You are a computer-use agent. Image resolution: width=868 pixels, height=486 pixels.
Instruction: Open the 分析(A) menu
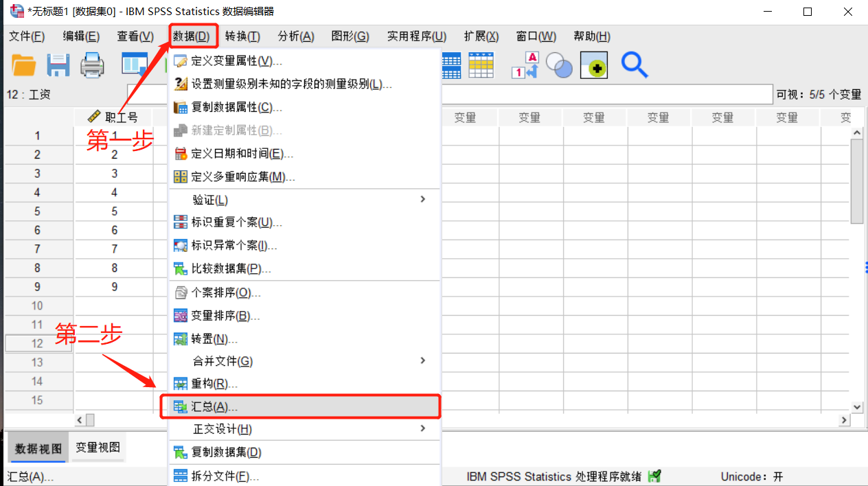pos(296,36)
